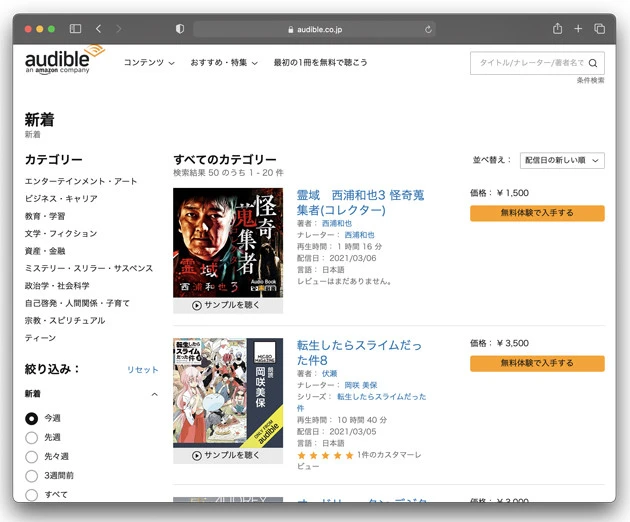Select the 先週 radio button
Image resolution: width=630 pixels, height=522 pixels.
pos(32,438)
